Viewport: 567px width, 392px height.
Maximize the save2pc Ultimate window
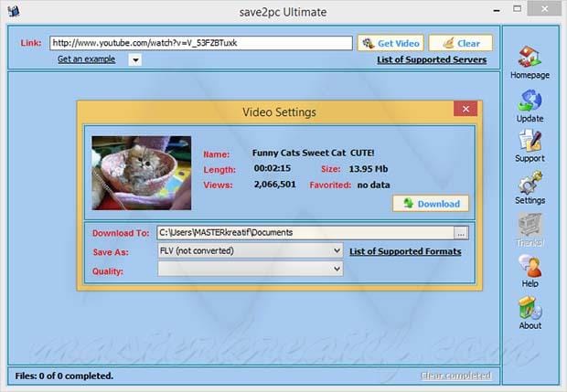518,8
